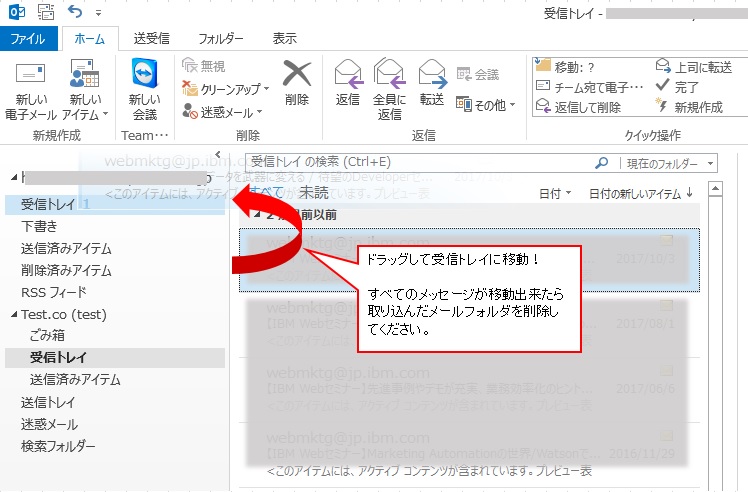Click the message list scroll up arrow
748x492 pixels.
[x=715, y=189]
